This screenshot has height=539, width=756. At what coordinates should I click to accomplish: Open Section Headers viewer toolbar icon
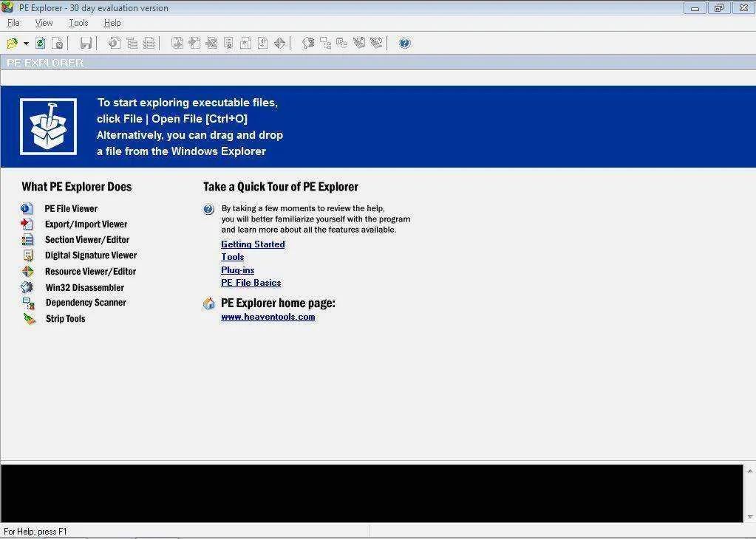[149, 44]
